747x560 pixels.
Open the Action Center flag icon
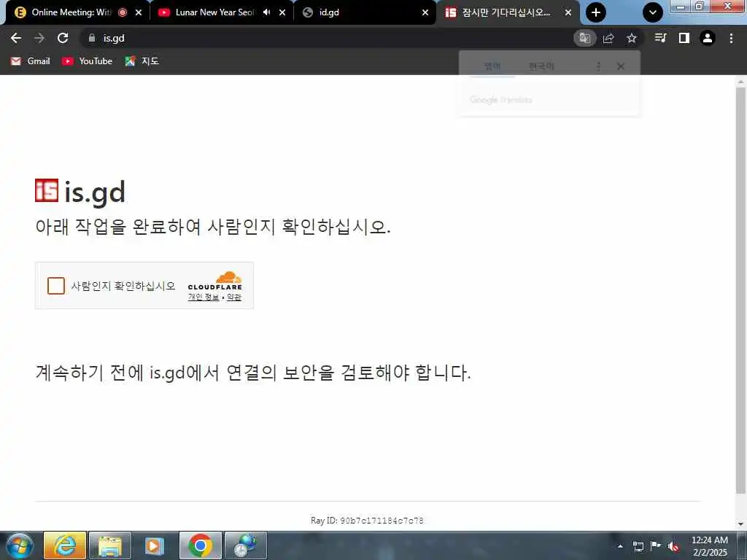coord(656,546)
